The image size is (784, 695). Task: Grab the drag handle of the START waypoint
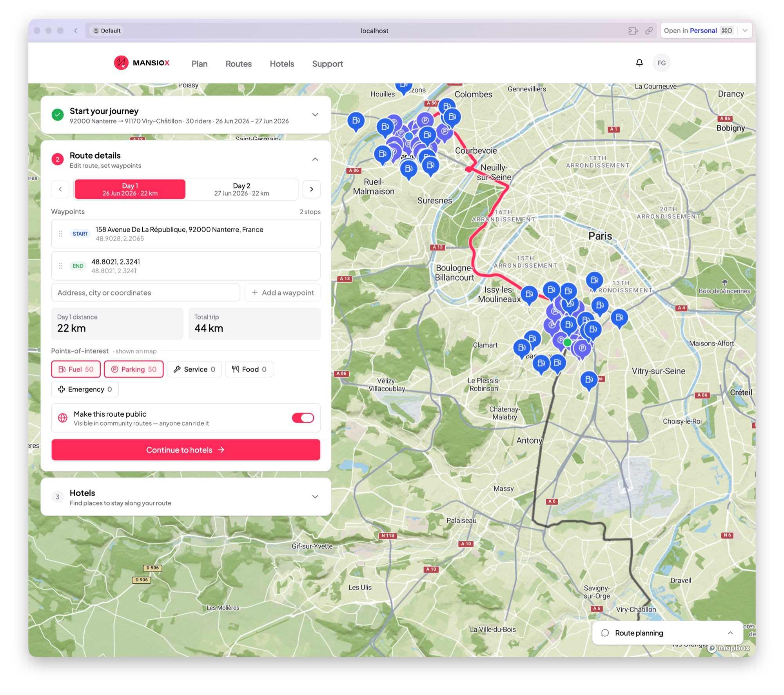61,234
